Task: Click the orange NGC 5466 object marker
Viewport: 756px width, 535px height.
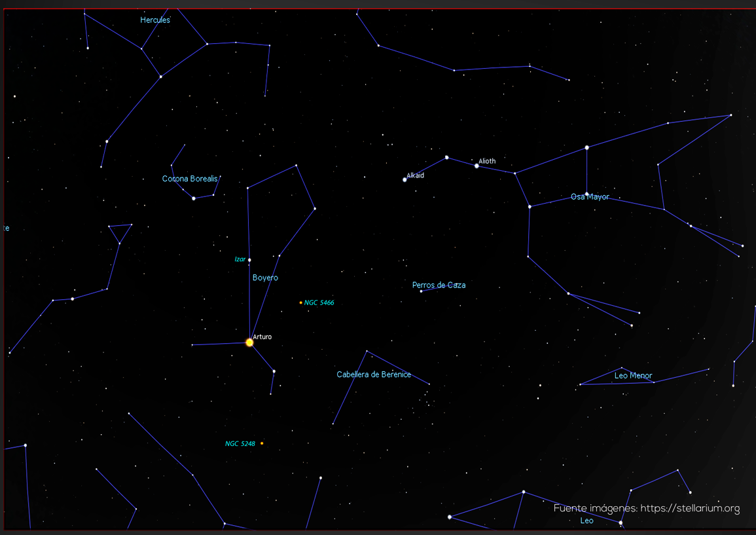Action: pyautogui.click(x=301, y=303)
